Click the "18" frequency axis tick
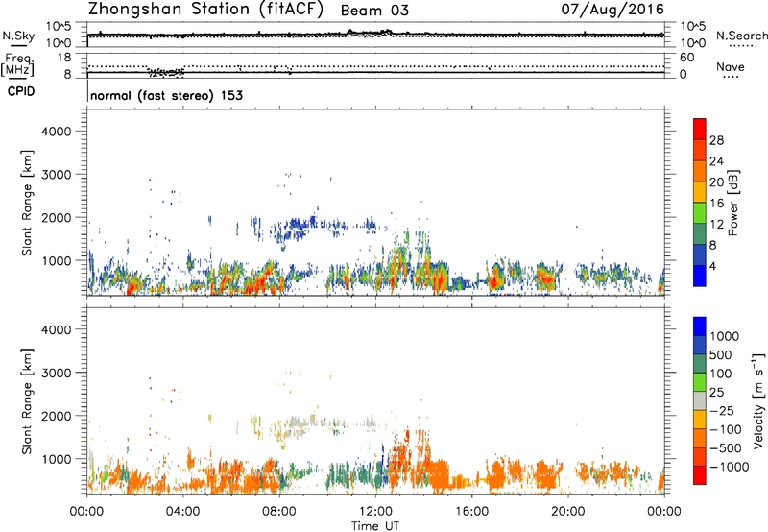The width and height of the screenshot is (768, 532). click(x=64, y=58)
